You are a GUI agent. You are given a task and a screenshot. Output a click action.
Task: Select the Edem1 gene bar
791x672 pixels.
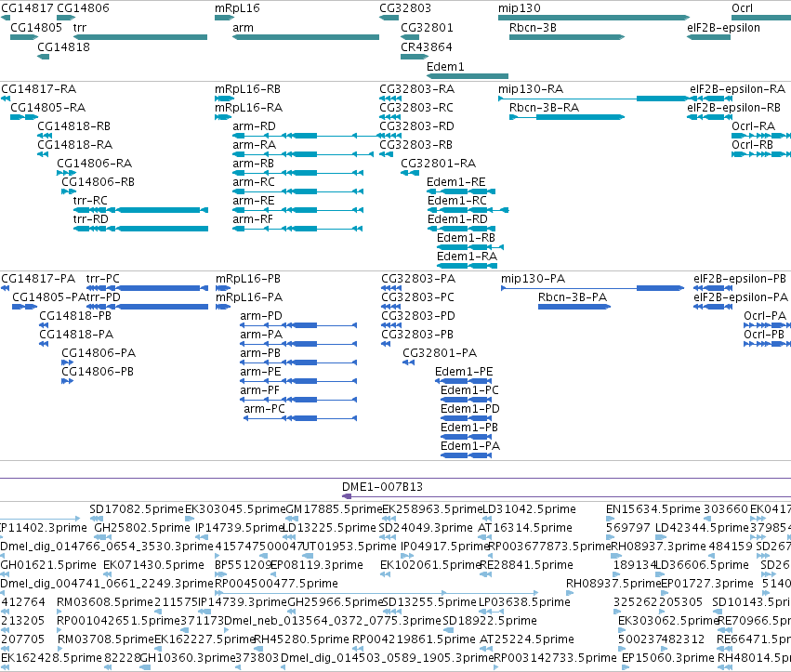[x=468, y=76]
